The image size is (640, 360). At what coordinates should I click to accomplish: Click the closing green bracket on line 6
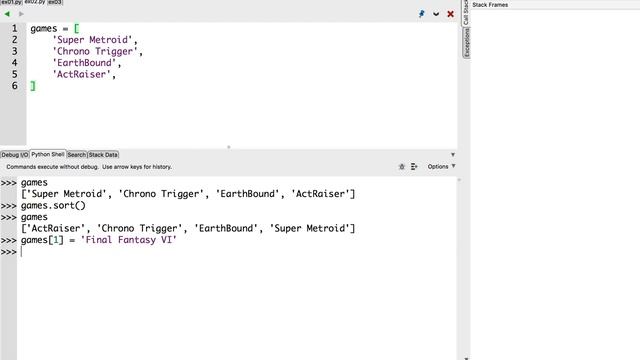pyautogui.click(x=33, y=86)
